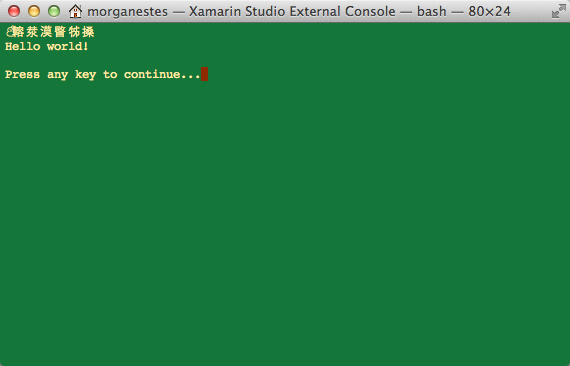Viewport: 570px width, 366px height.
Task: Click the word "Press" in the prompt
Action: tap(23, 75)
